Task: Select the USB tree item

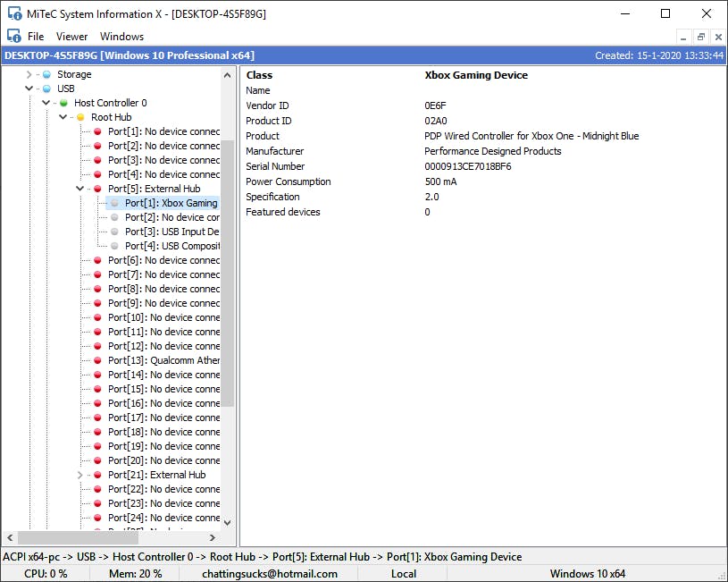Action: [x=66, y=89]
